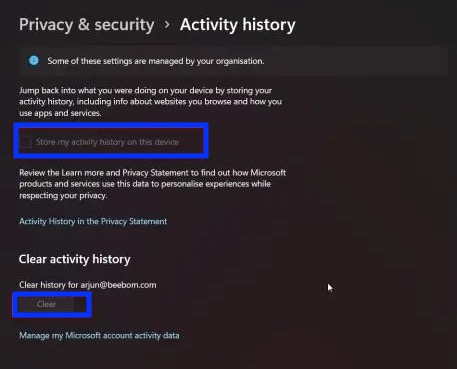Click the 'Jump back into what you were doing' paragraph
Screen dimensions: 457x369
click(150, 102)
